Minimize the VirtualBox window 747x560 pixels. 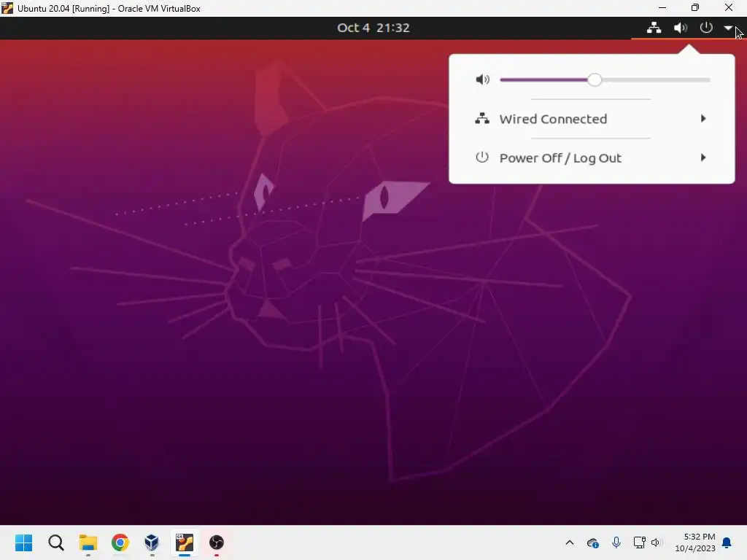point(662,8)
